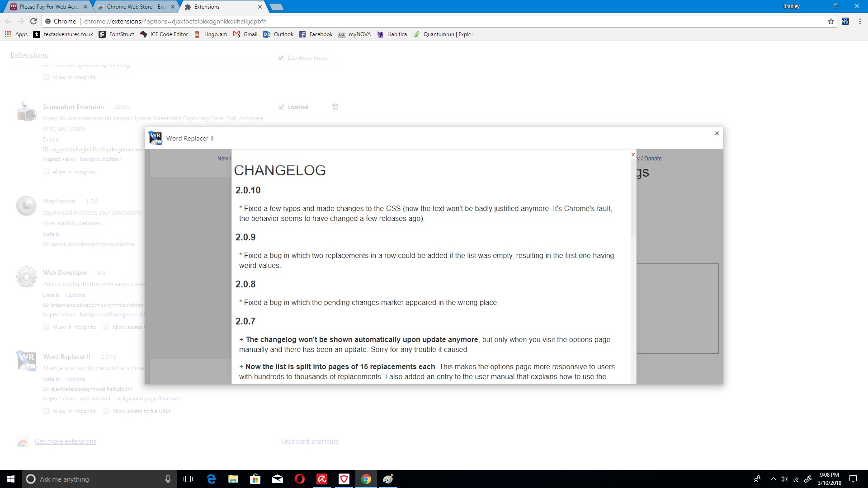Screen dimensions: 868x488
Task: Toggle Allow access to file URLs checkbox
Action: pyautogui.click(x=105, y=411)
